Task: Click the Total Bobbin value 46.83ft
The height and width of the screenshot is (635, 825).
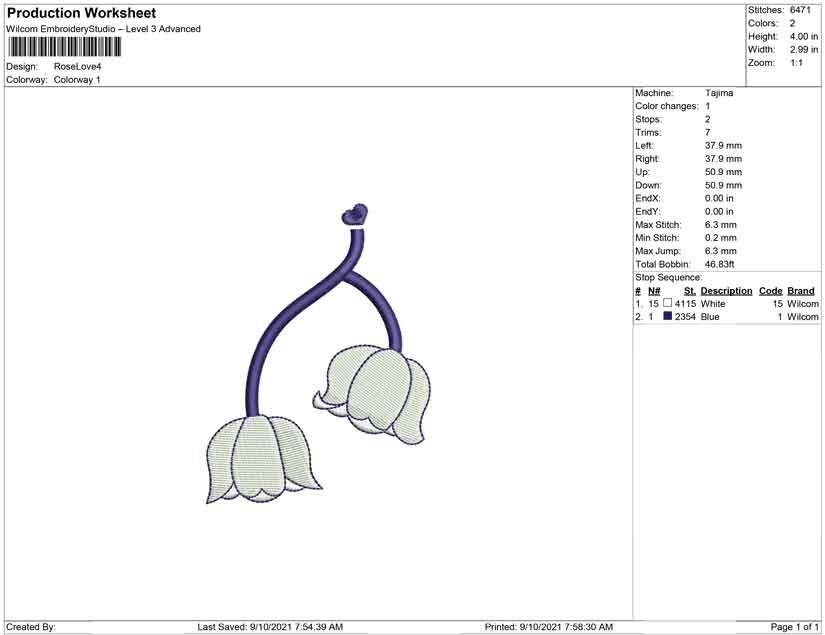Action: tap(719, 264)
